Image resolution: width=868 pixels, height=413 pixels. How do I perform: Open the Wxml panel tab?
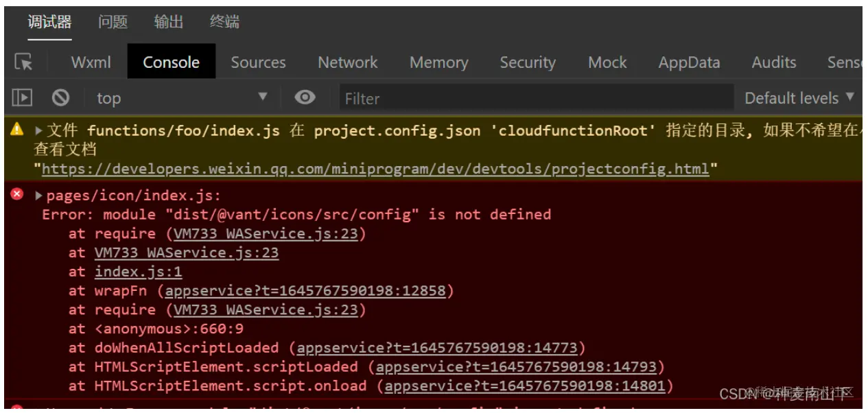pos(91,62)
